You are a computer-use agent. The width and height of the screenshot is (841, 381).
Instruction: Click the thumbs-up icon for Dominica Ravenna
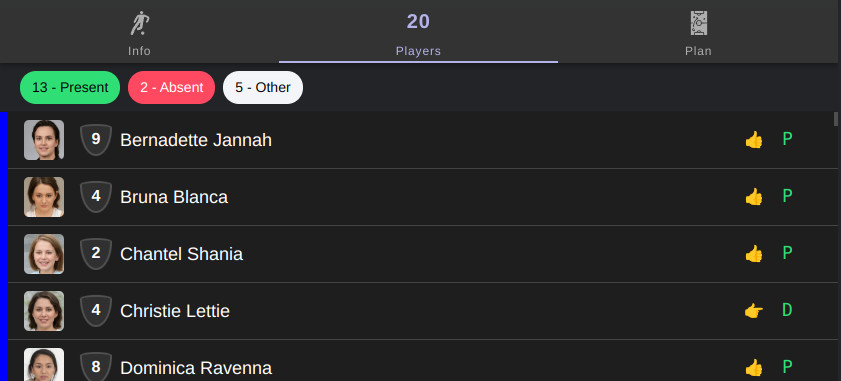point(754,368)
